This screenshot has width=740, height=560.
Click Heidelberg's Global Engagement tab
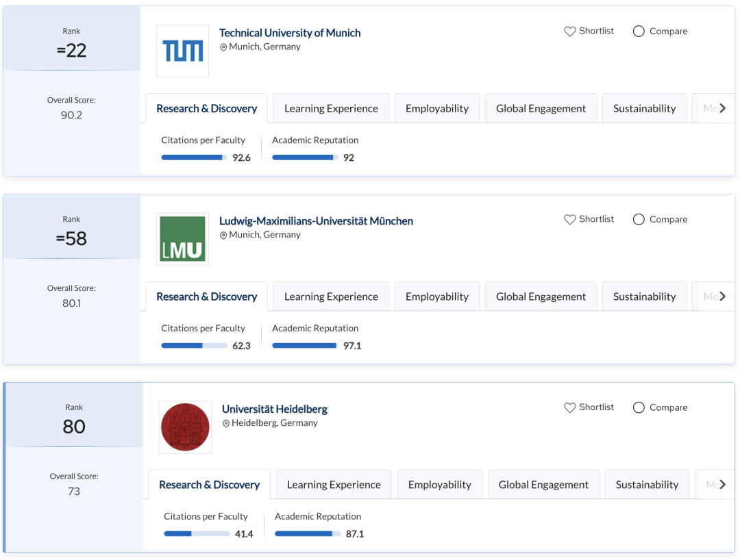pos(543,485)
